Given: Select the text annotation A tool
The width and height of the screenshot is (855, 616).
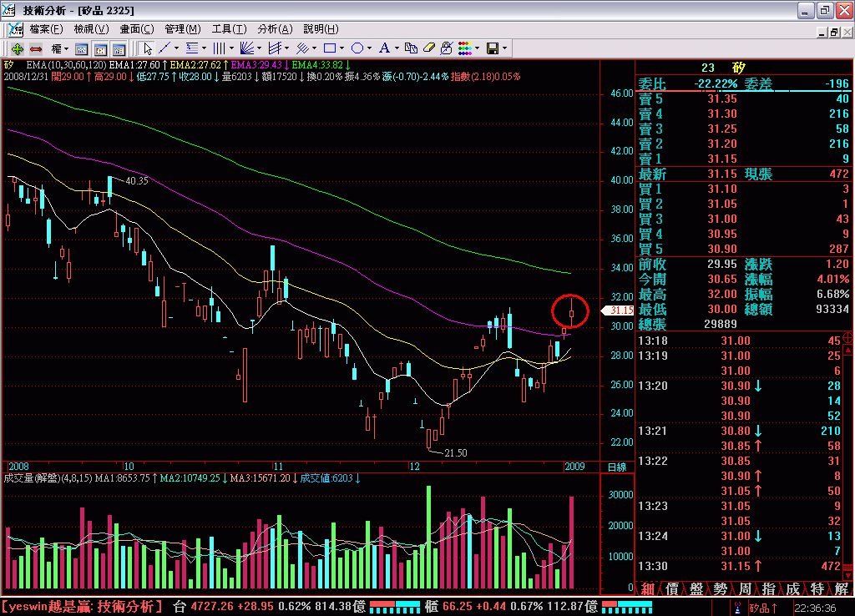Looking at the screenshot, I should 384,49.
